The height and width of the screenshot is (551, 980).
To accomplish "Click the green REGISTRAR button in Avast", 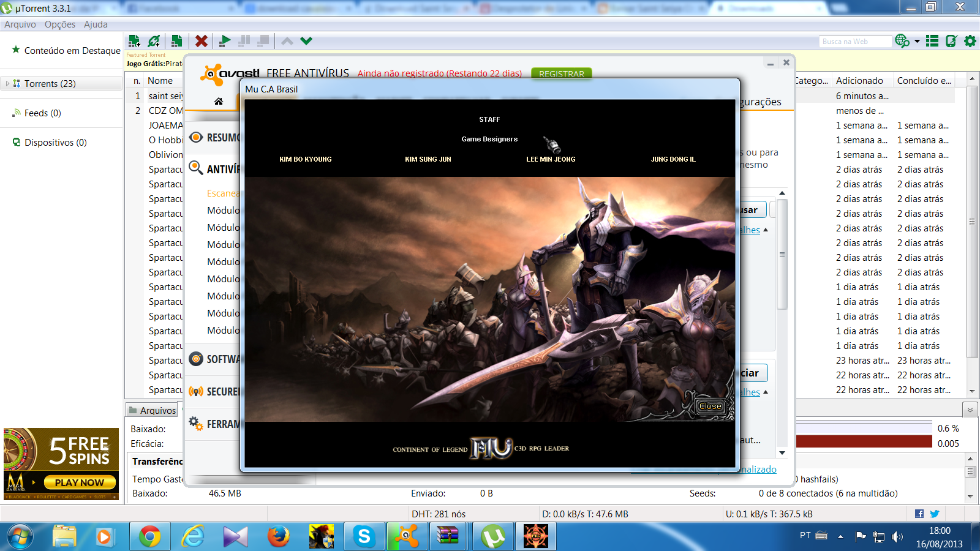I will pyautogui.click(x=561, y=73).
